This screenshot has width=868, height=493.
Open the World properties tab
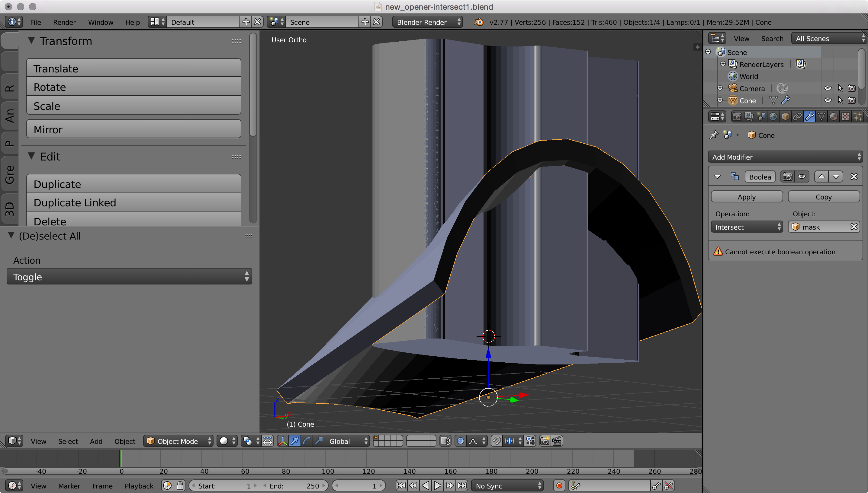pos(773,117)
